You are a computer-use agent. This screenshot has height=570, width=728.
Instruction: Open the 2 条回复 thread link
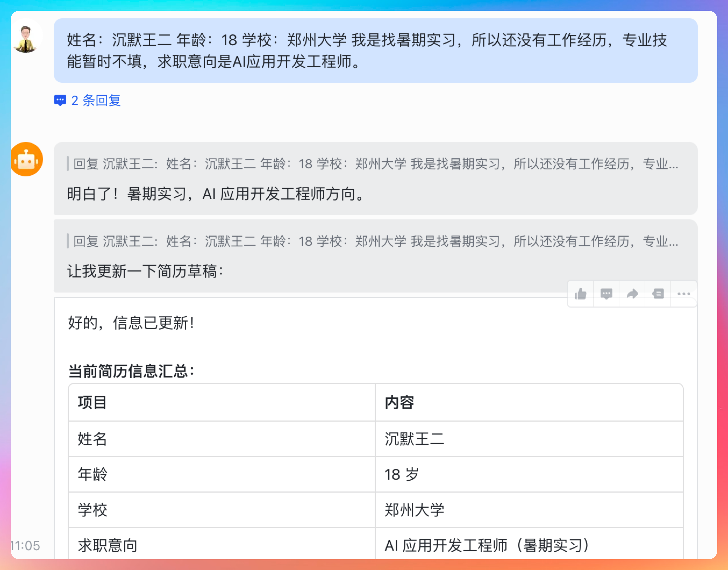tap(96, 101)
